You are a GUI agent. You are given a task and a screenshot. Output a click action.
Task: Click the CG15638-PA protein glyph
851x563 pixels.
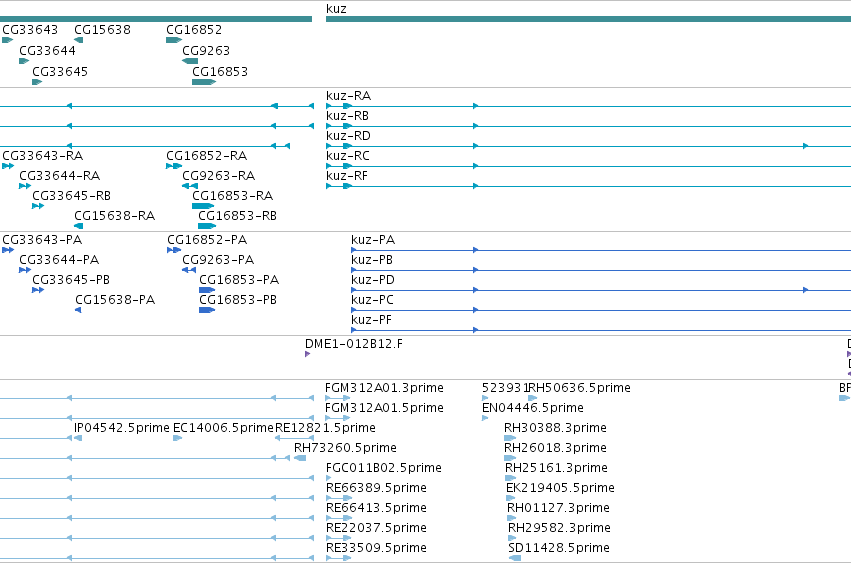coord(78,310)
